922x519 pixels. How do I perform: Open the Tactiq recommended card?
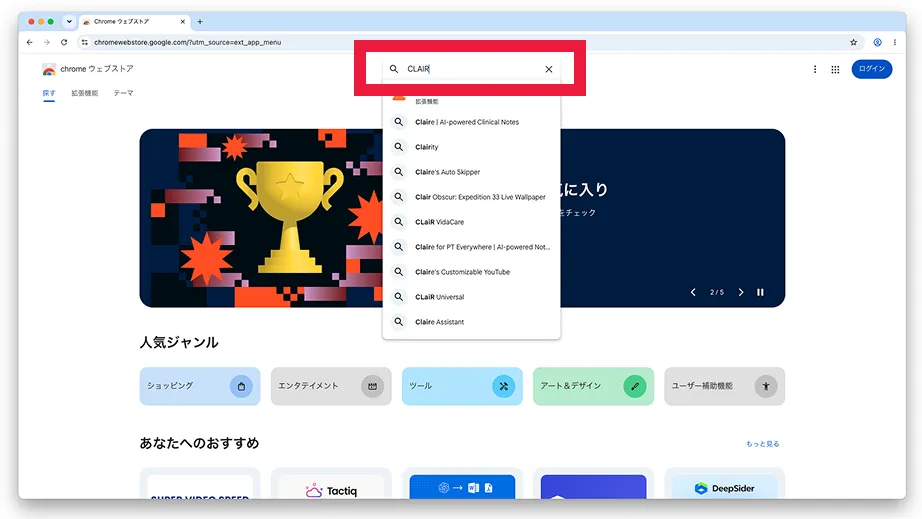click(x=331, y=484)
